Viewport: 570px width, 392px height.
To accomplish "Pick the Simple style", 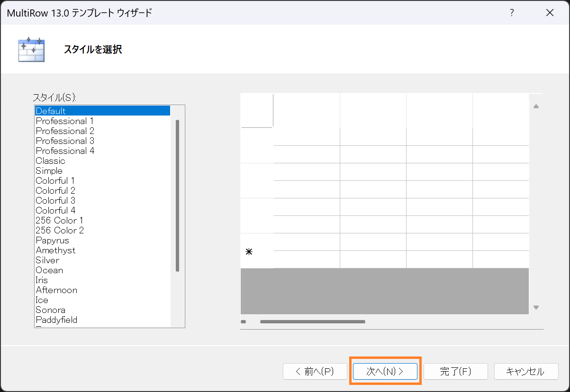I will 102,170.
